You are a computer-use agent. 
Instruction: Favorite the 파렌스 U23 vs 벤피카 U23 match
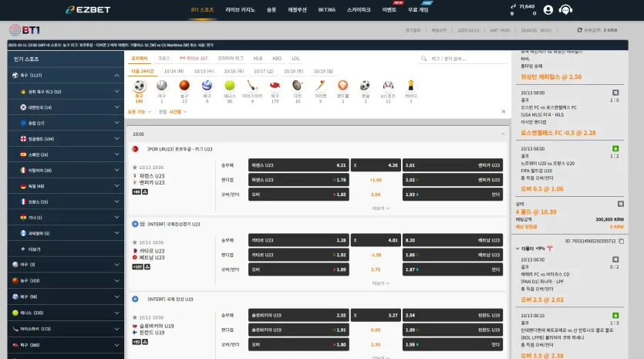pos(135,168)
